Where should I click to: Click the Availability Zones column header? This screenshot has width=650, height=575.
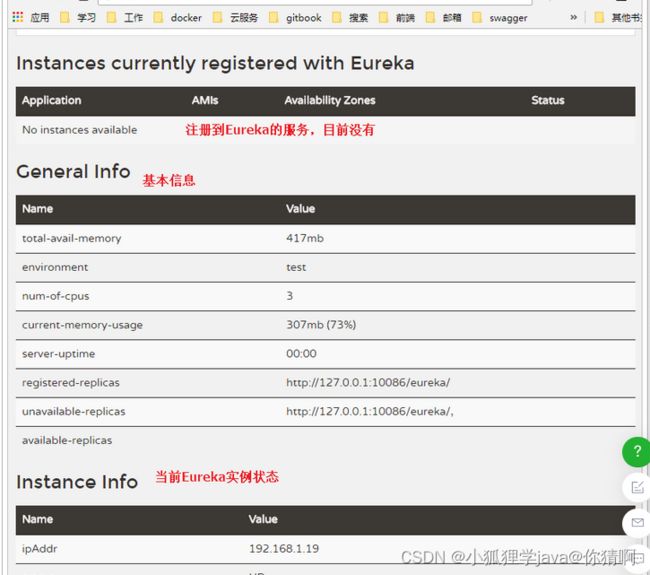click(330, 100)
